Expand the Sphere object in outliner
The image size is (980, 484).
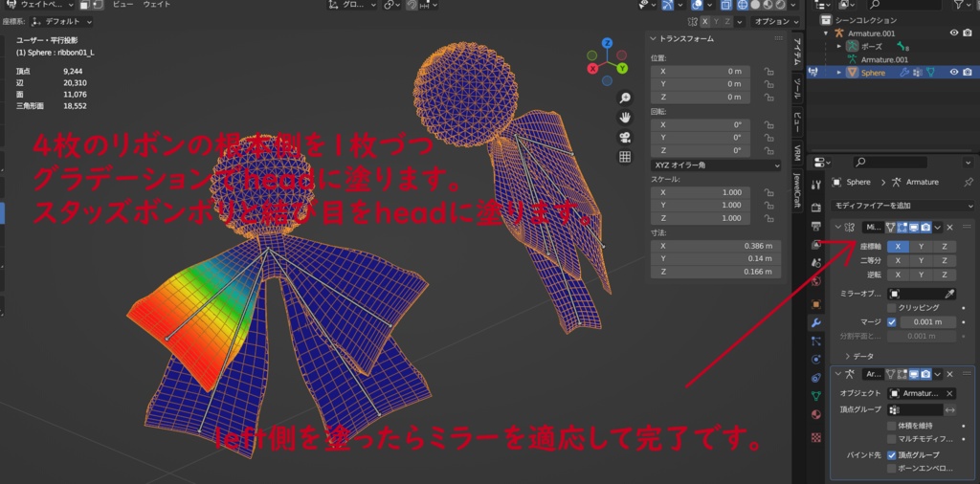[x=839, y=73]
